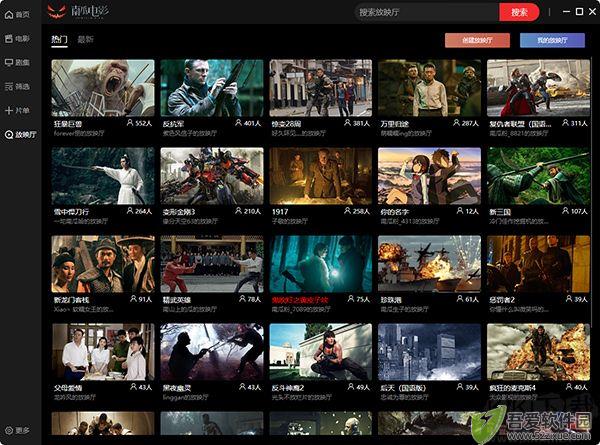Screen dimensions: 600x445
Task: Open the 反抗军 room thumbnail
Action: pos(212,88)
